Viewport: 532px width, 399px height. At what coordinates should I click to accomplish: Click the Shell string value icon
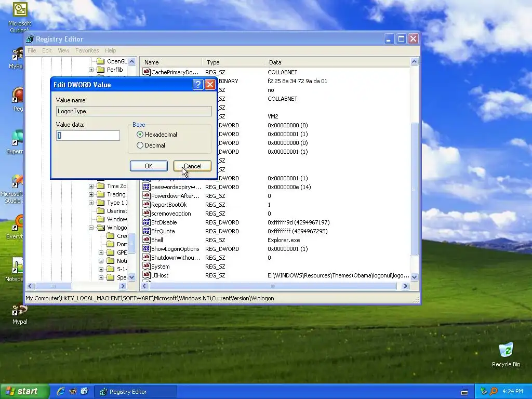146,240
